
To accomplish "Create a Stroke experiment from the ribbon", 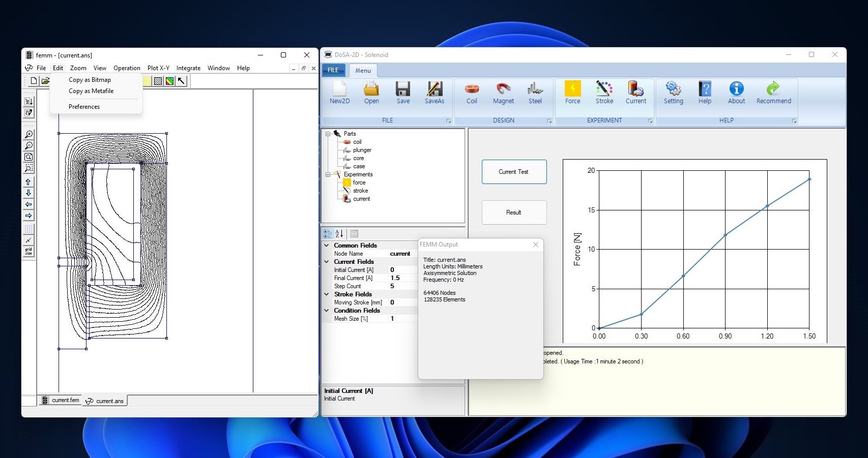I will 604,93.
